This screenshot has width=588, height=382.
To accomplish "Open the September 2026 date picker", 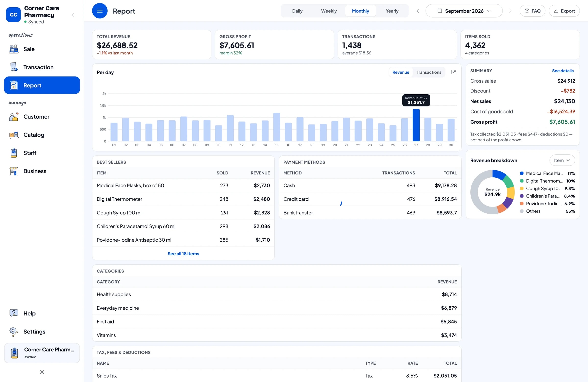I will point(464,11).
